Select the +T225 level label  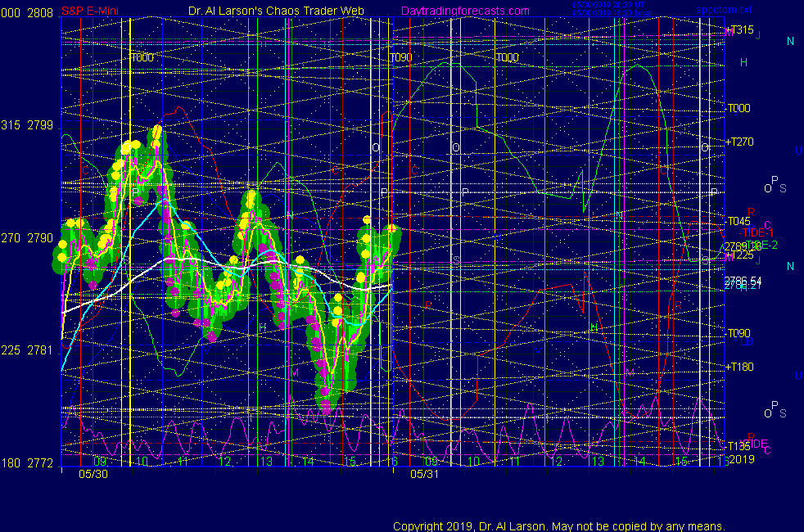pyautogui.click(x=739, y=255)
